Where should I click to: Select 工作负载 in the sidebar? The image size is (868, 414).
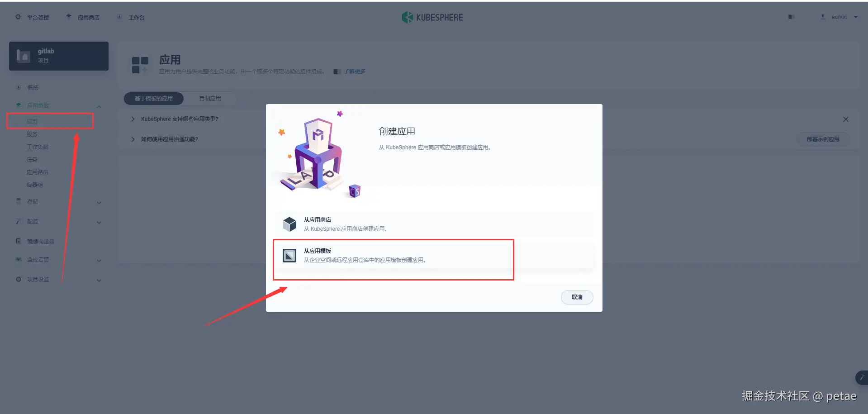tap(38, 147)
